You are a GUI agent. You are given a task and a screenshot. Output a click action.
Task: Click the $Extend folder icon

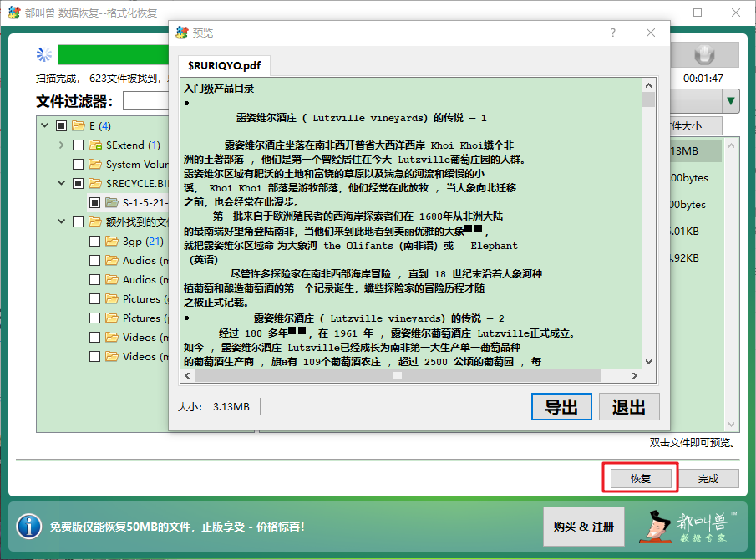(95, 145)
